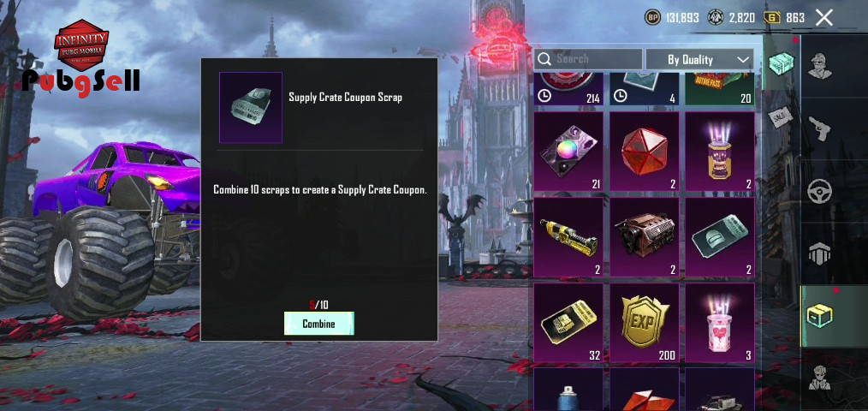Select the red crystal item with count 2
Screen dimensions: 868x411
click(645, 152)
